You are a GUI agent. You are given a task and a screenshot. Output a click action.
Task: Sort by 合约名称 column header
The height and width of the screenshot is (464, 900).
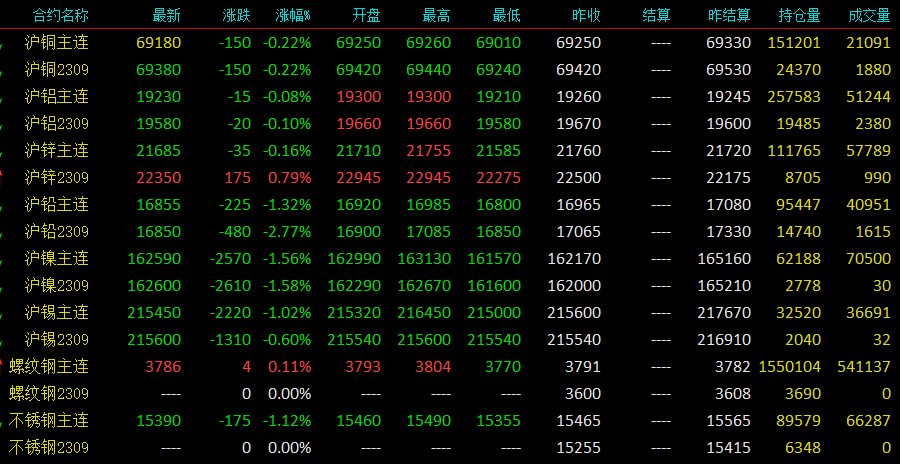coord(60,16)
